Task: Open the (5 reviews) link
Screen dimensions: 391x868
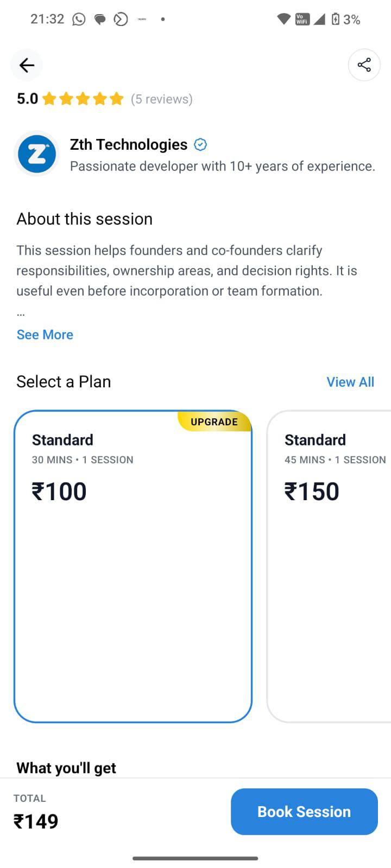Action: [x=162, y=99]
